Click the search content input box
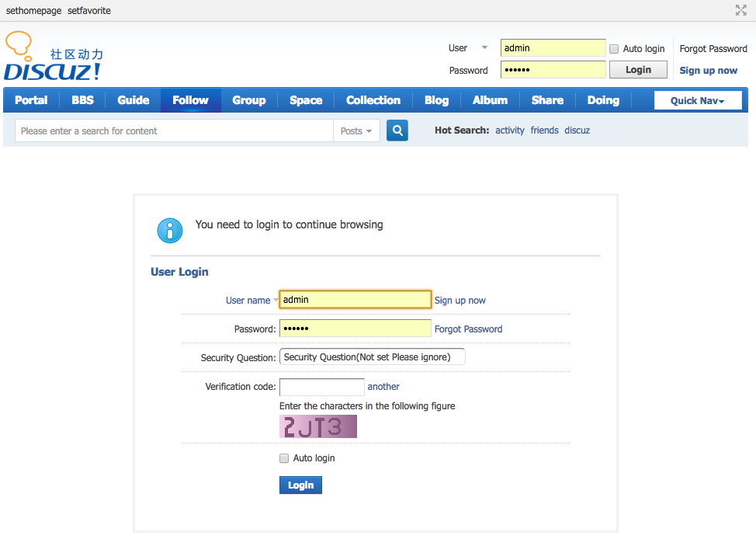Image resolution: width=756 pixels, height=546 pixels. tap(174, 130)
